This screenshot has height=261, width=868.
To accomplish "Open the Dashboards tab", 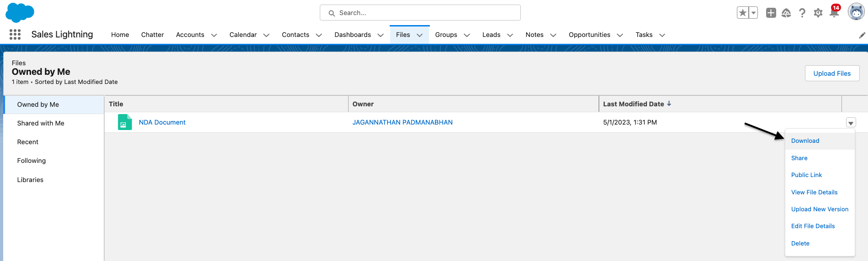I will tap(353, 35).
